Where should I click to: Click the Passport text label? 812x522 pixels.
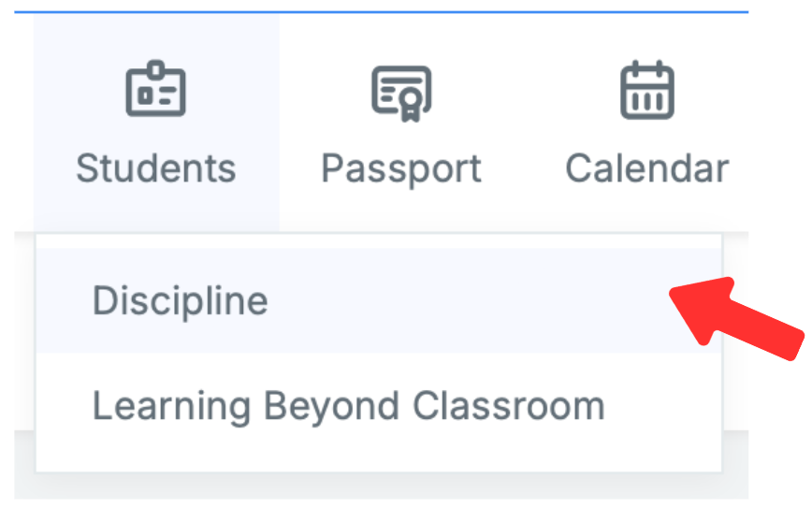(401, 169)
